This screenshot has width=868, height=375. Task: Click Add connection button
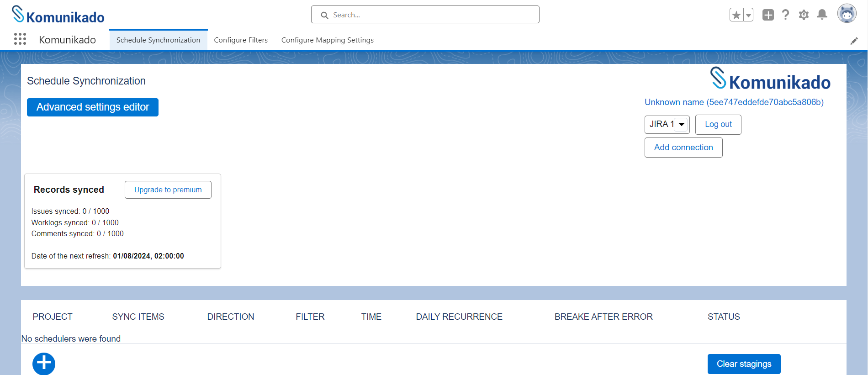[x=683, y=148]
